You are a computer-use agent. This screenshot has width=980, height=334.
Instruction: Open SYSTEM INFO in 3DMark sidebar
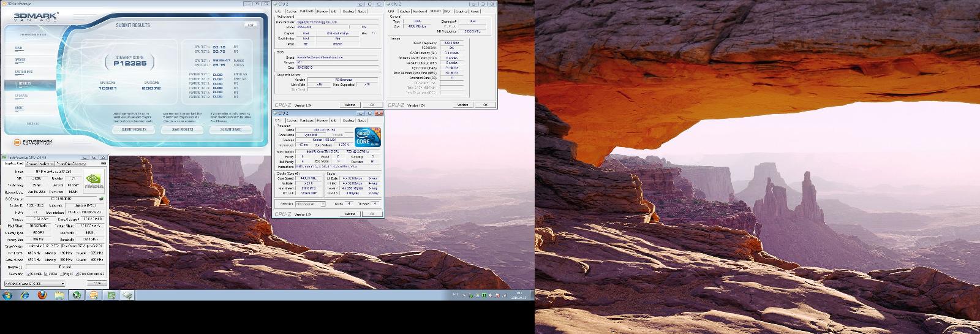pyautogui.click(x=23, y=72)
